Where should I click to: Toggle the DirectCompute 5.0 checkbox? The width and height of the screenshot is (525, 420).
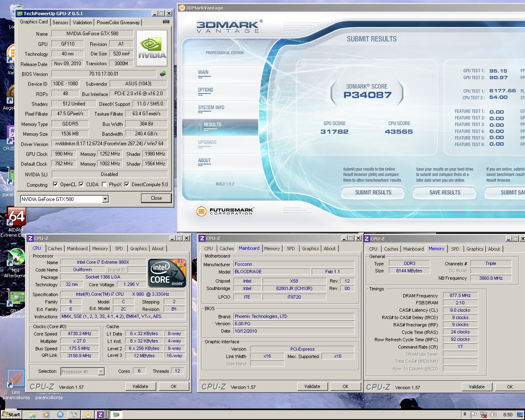127,185
